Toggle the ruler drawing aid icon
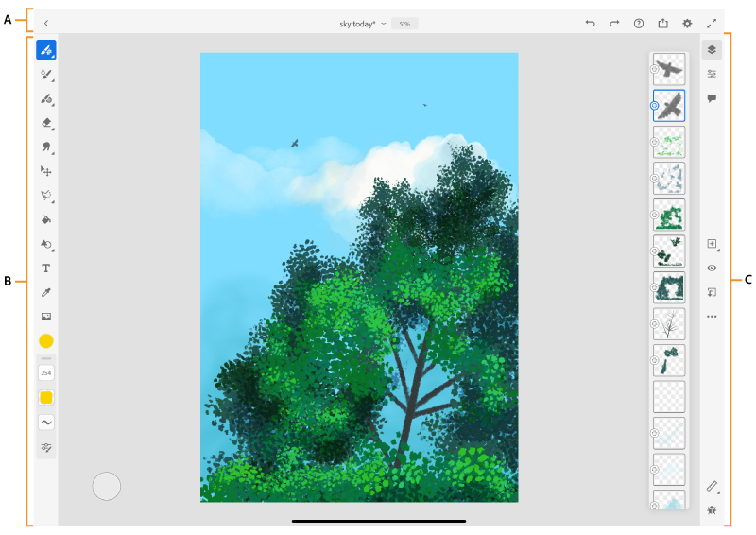The image size is (756, 535). [713, 486]
